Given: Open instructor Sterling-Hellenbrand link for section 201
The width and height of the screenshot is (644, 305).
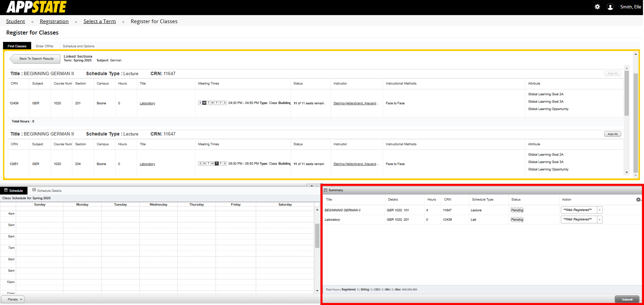Looking at the screenshot, I should point(356,103).
